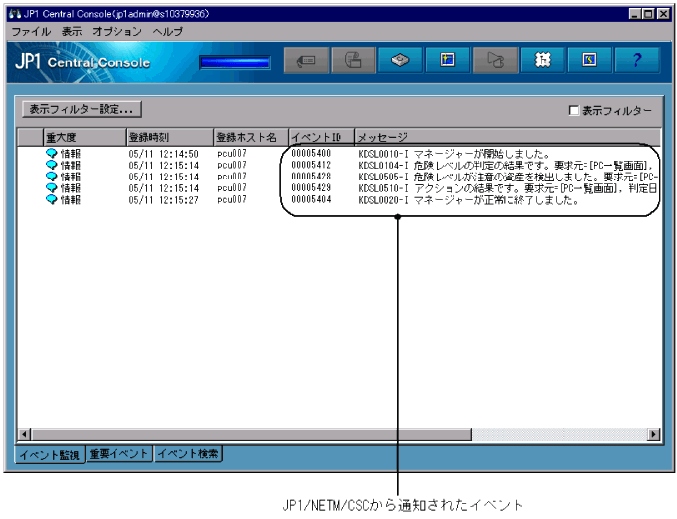The image size is (677, 519).
Task: Click info icon for event 00005428
Action: 51,176
